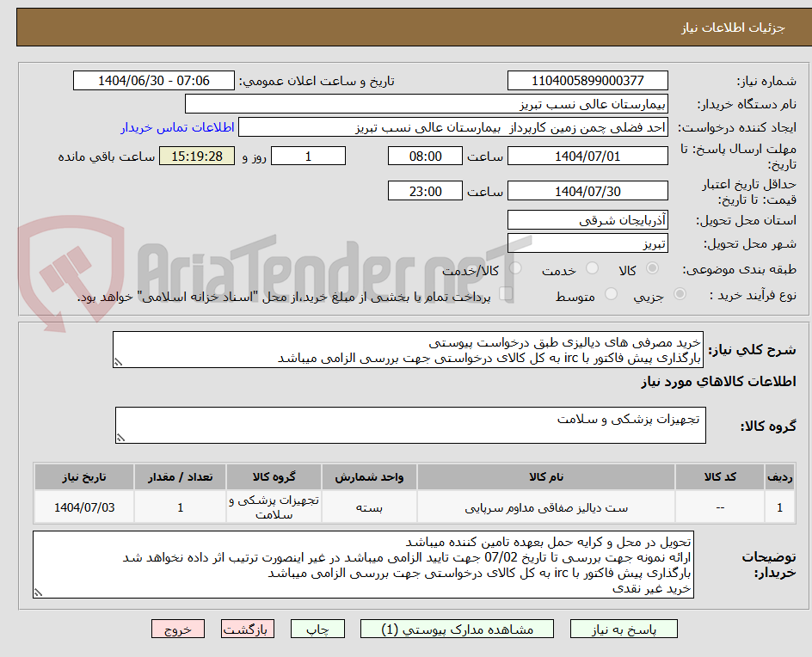Select متوسط for نوع فرآیند خرید
812x657 pixels.
pyautogui.click(x=610, y=294)
